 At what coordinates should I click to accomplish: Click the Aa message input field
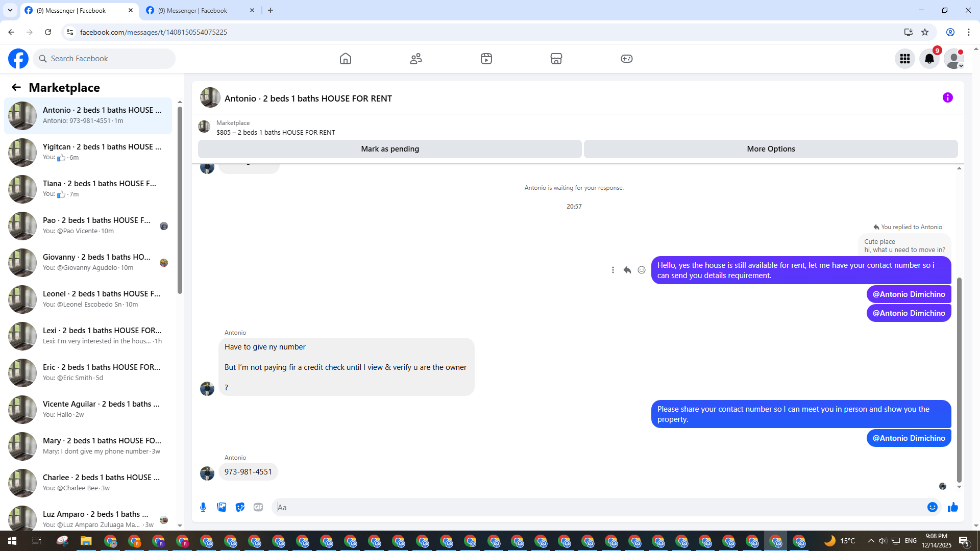pyautogui.click(x=597, y=507)
